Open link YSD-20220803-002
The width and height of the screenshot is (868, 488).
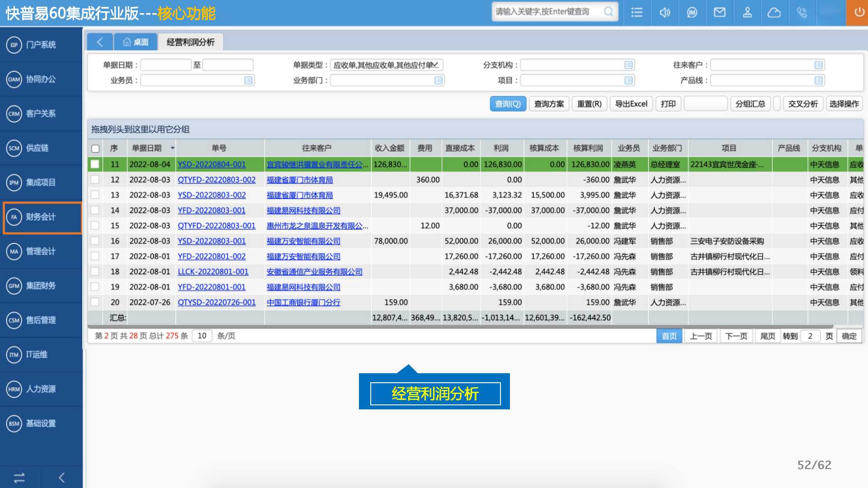[x=212, y=195]
